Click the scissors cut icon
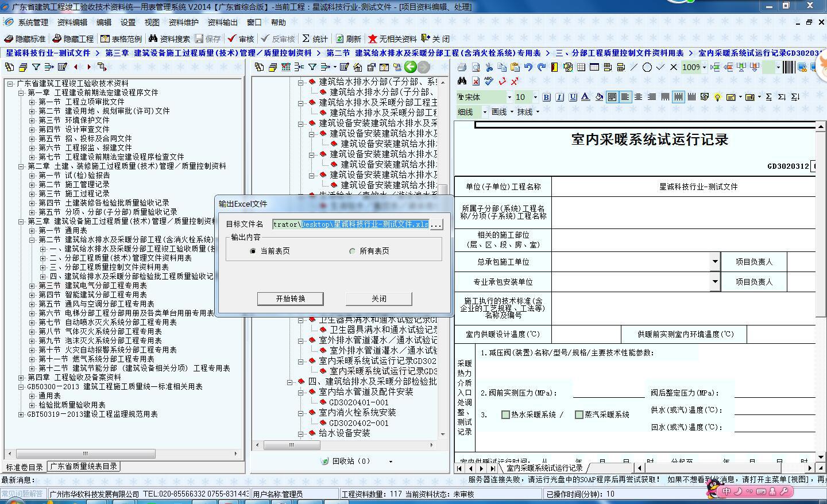Viewport: 827px width, 504px height. (x=489, y=67)
